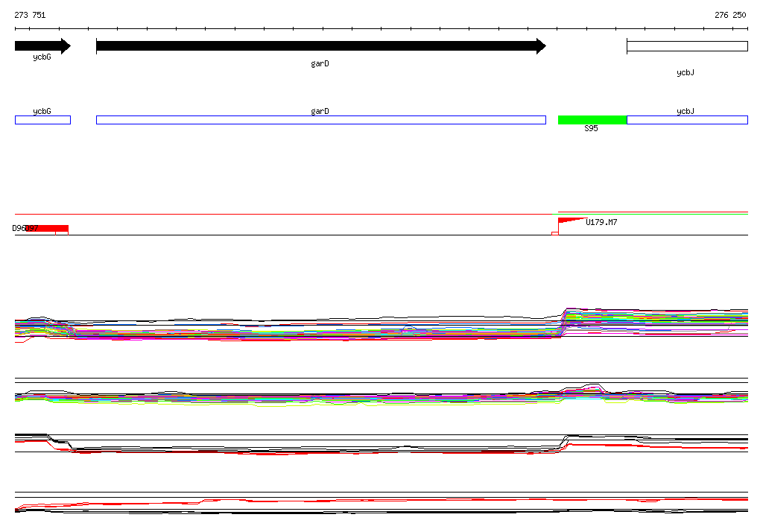Click the U179.M7 label text
Image resolution: width=763 pixels, height=532 pixels.
tap(601, 223)
